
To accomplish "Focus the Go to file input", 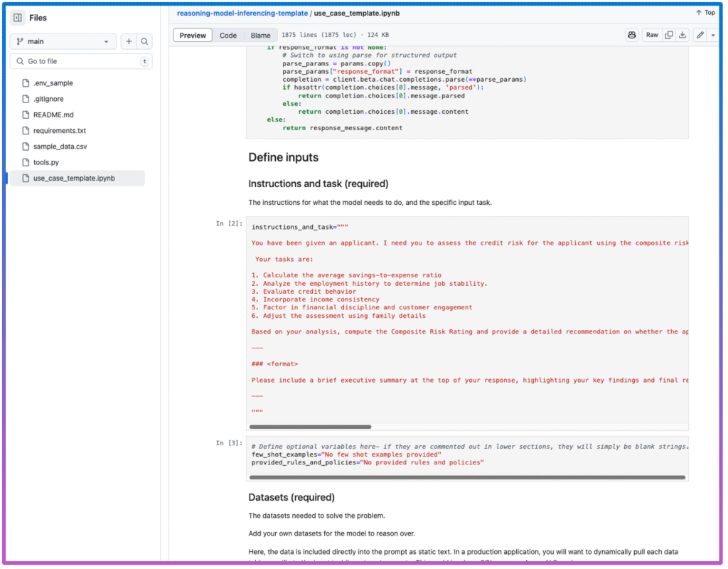I will [x=81, y=61].
